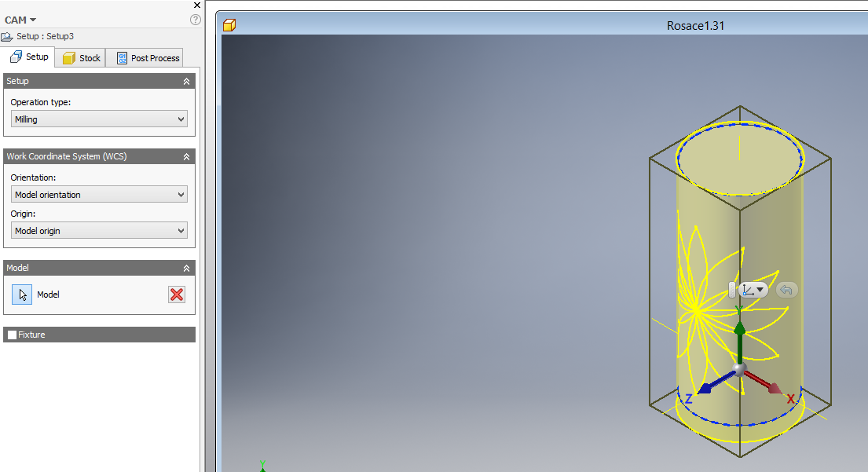868x472 pixels.
Task: Click the G1/G2 Post Process icon
Action: click(x=122, y=57)
